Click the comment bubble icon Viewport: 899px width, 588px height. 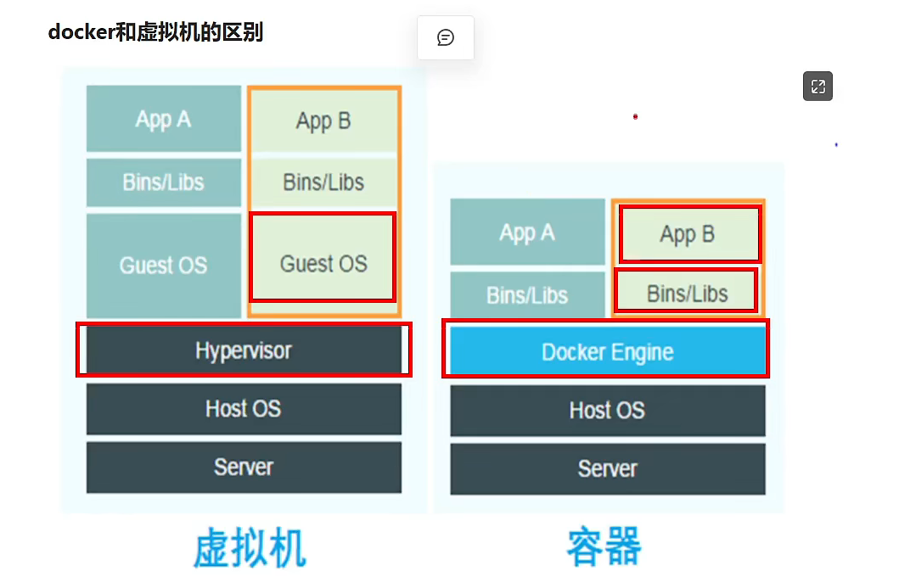446,38
